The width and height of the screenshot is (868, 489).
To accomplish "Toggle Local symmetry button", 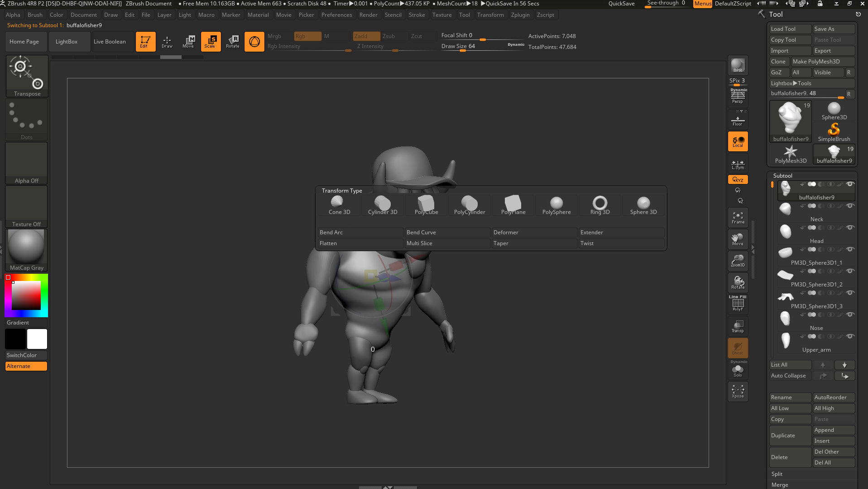I will [x=738, y=141].
